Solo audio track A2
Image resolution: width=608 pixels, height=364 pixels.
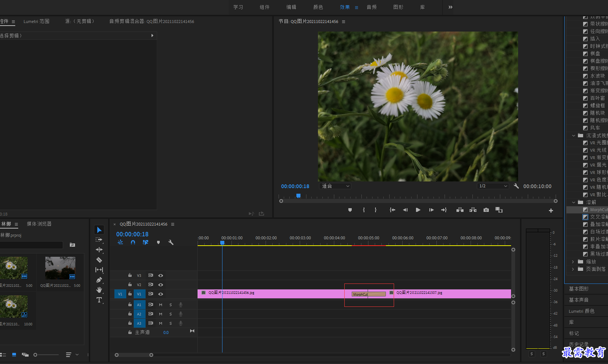pos(170,314)
